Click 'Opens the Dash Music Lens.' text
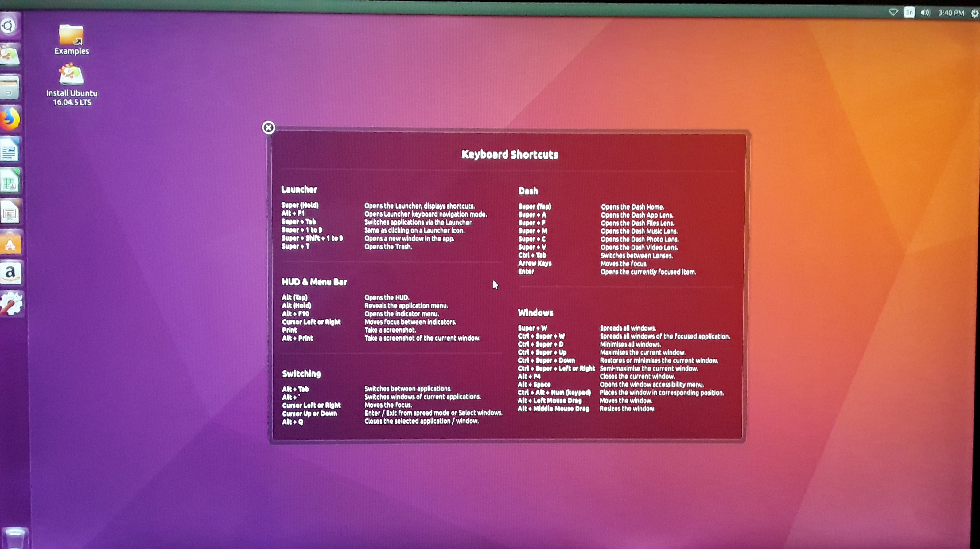 pyautogui.click(x=639, y=231)
